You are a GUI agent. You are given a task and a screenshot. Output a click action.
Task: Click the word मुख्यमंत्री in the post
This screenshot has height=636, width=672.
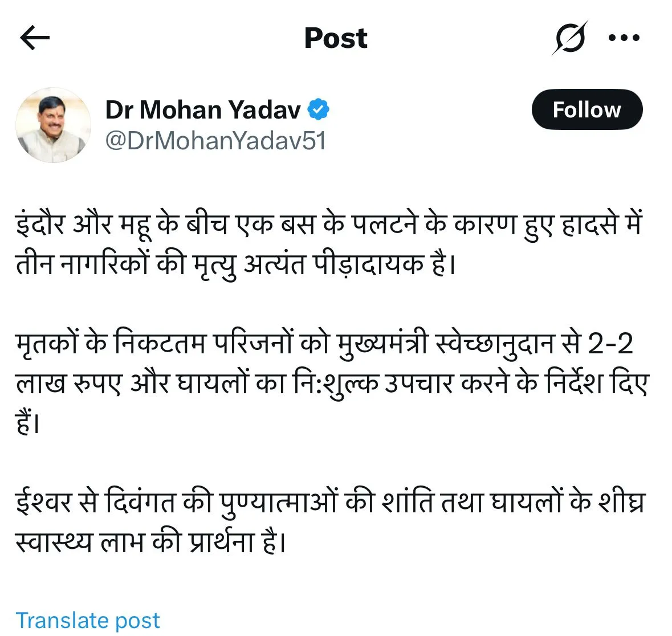point(382,344)
